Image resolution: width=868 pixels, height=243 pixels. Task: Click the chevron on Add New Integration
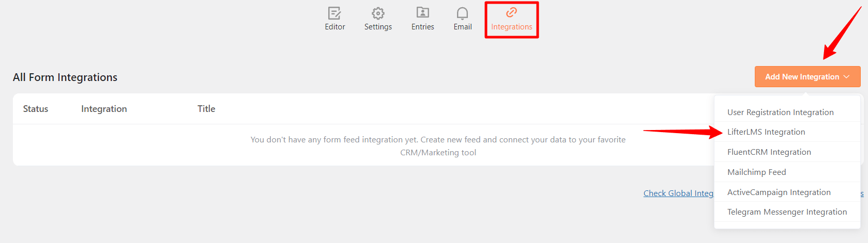(x=846, y=76)
